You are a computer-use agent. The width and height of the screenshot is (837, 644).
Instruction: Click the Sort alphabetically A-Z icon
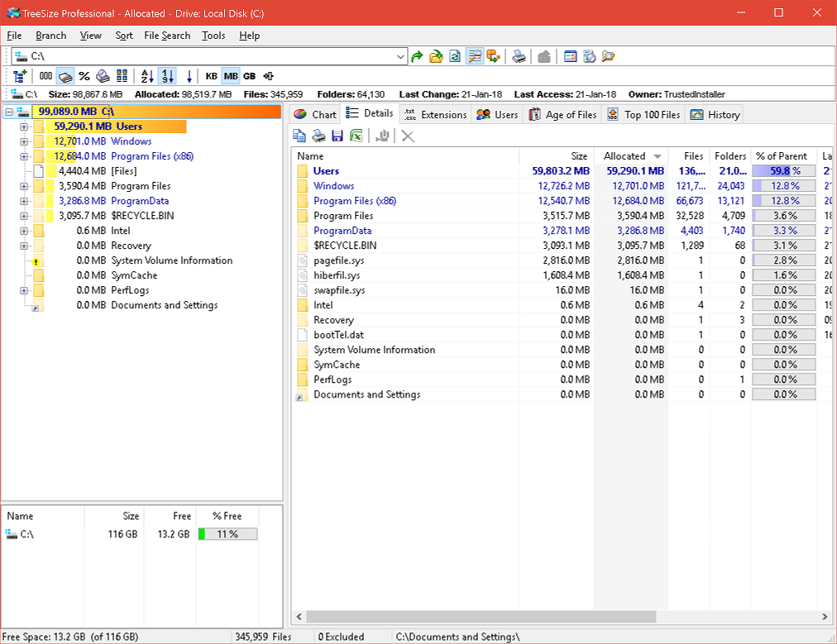[x=147, y=76]
